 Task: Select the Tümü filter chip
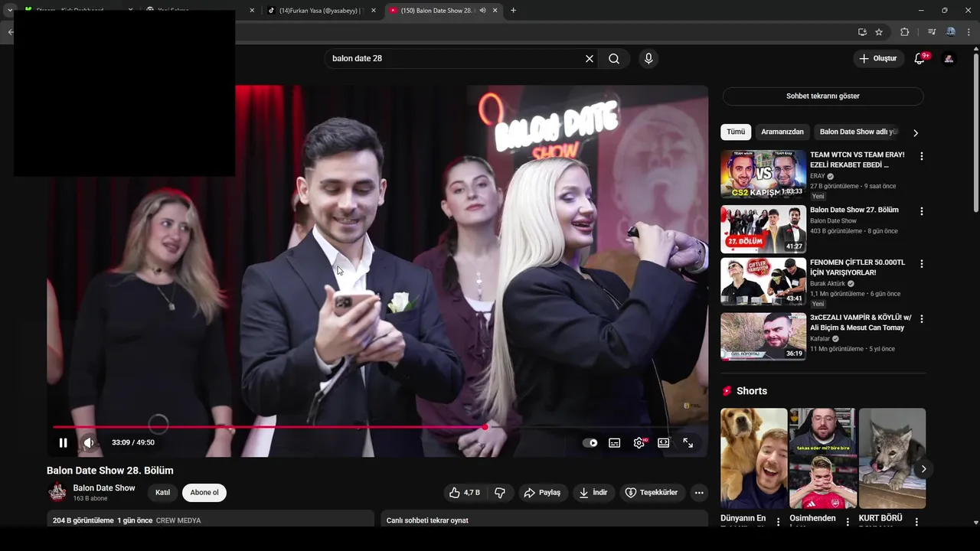tap(736, 132)
